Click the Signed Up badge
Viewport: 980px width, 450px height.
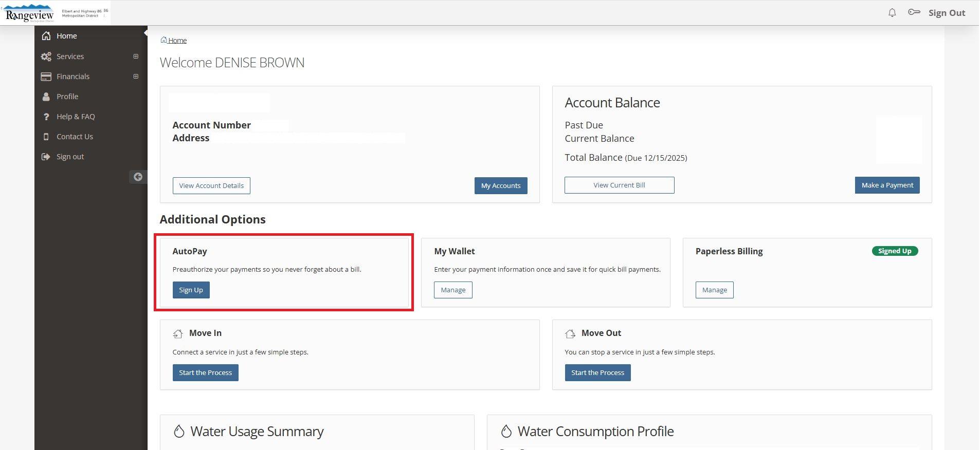[895, 251]
